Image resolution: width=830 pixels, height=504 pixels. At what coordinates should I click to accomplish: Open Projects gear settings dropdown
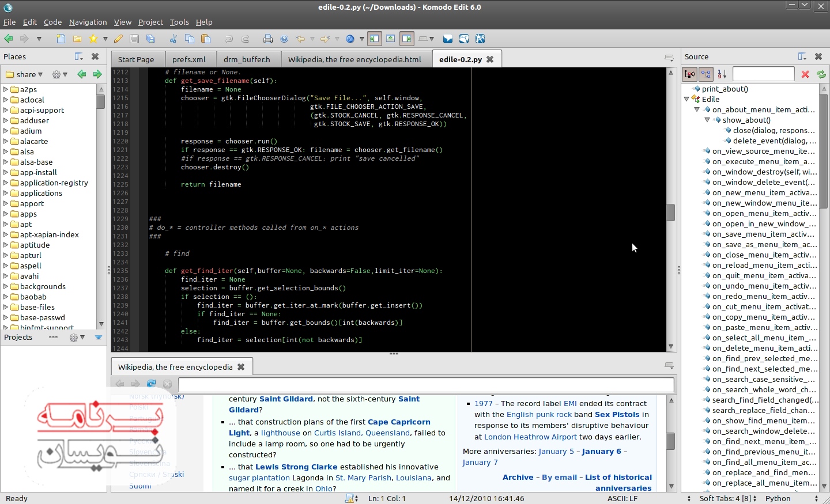click(77, 338)
